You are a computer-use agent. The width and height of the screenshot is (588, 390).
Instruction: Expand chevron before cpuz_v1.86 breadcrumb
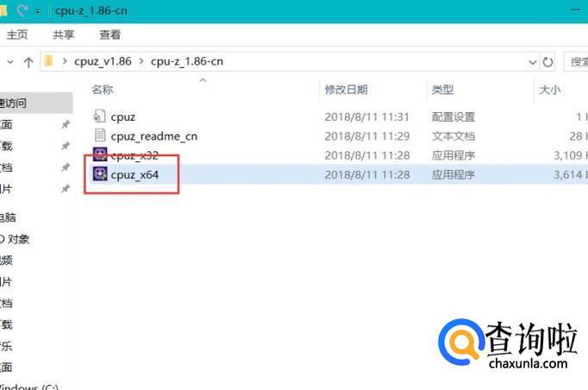point(65,61)
